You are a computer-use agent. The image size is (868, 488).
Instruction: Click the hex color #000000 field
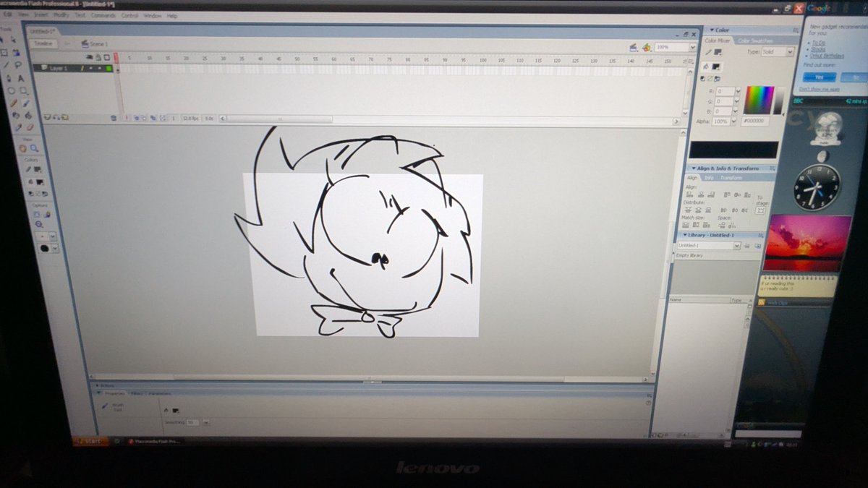click(x=755, y=121)
